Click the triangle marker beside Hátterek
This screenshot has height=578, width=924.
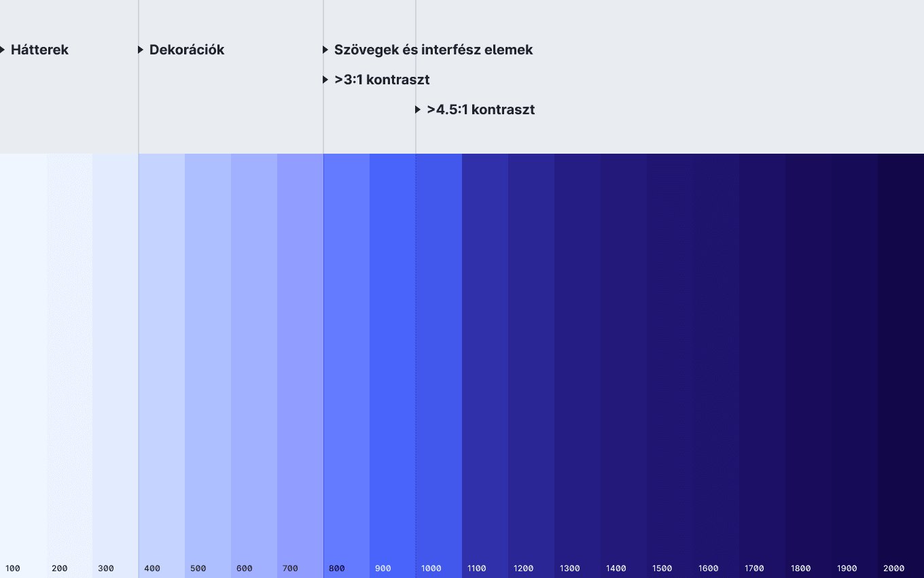[2, 50]
